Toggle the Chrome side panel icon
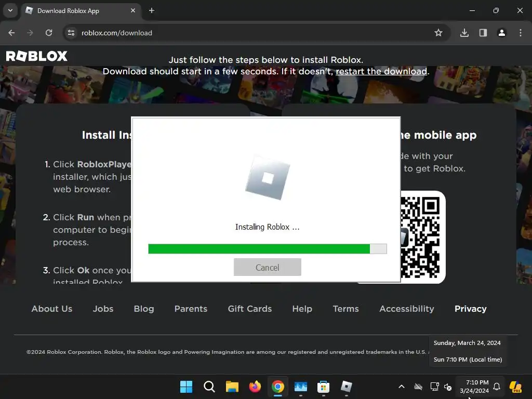 tap(483, 33)
